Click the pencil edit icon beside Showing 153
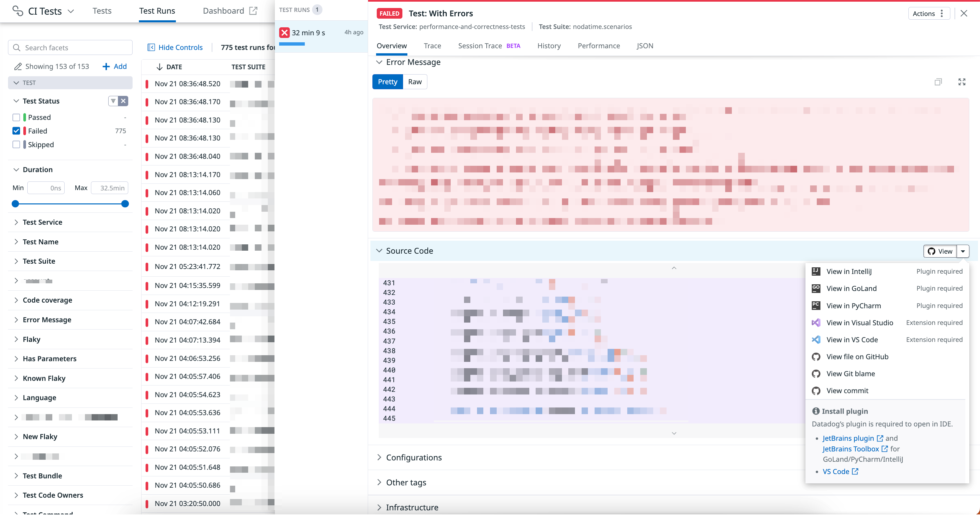980x515 pixels. tap(18, 67)
